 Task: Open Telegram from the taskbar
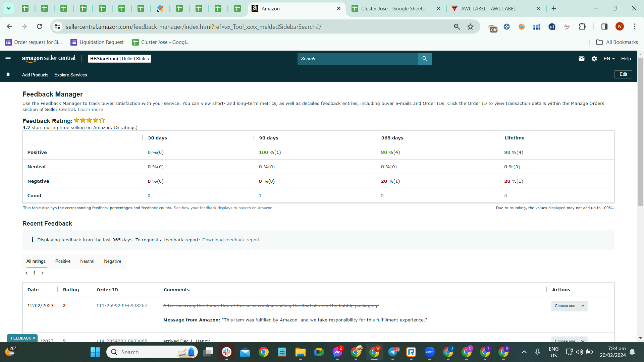click(393, 352)
